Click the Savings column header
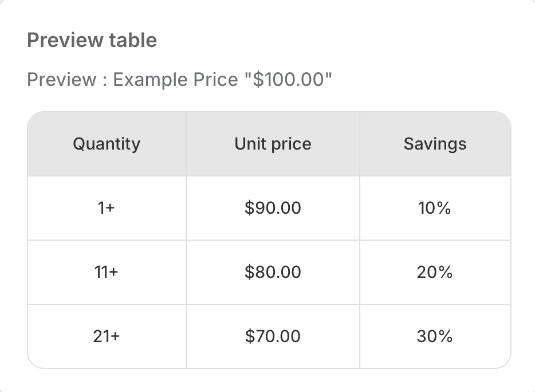Image resolution: width=535 pixels, height=392 pixels. (435, 143)
